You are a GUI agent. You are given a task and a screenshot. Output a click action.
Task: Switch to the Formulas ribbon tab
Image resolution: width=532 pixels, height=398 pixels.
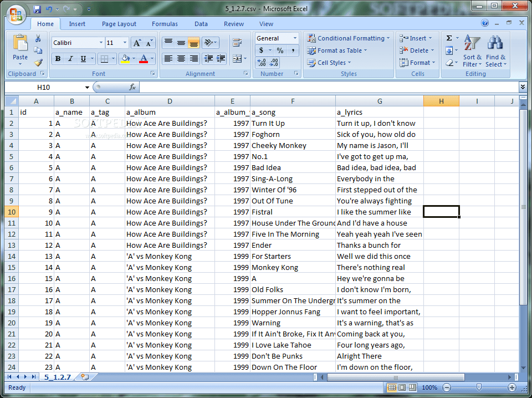click(x=165, y=24)
